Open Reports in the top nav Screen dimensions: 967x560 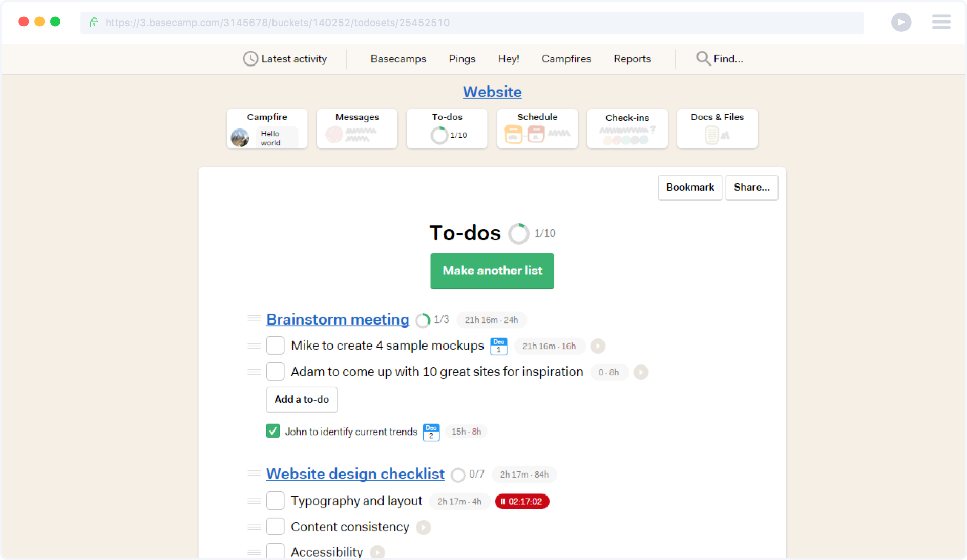632,59
